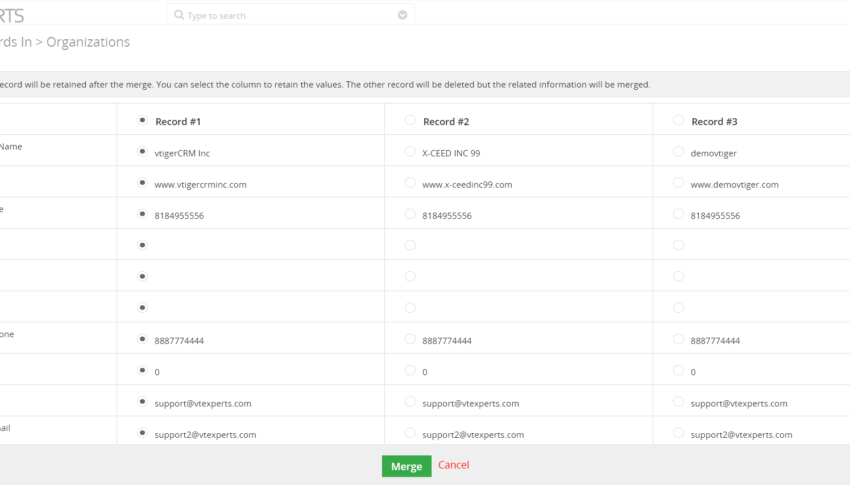Select Record #3 value 0 radio
The height and width of the screenshot is (485, 850).
[x=678, y=371]
